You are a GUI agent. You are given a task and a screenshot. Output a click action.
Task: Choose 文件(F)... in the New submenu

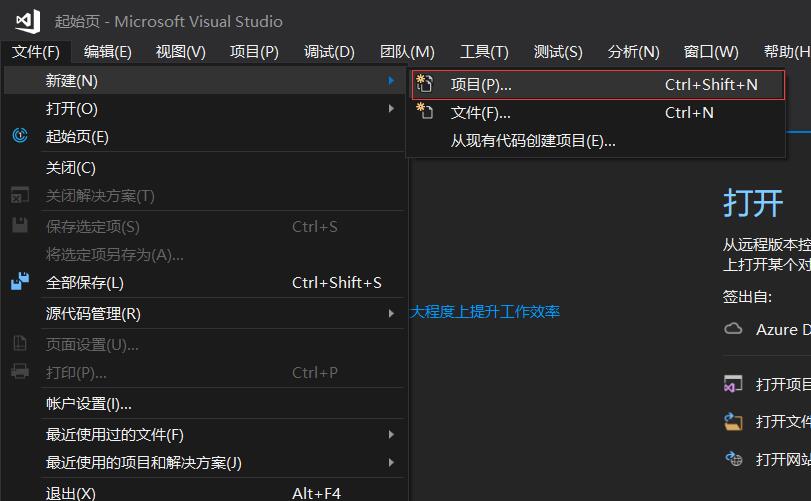(598, 112)
